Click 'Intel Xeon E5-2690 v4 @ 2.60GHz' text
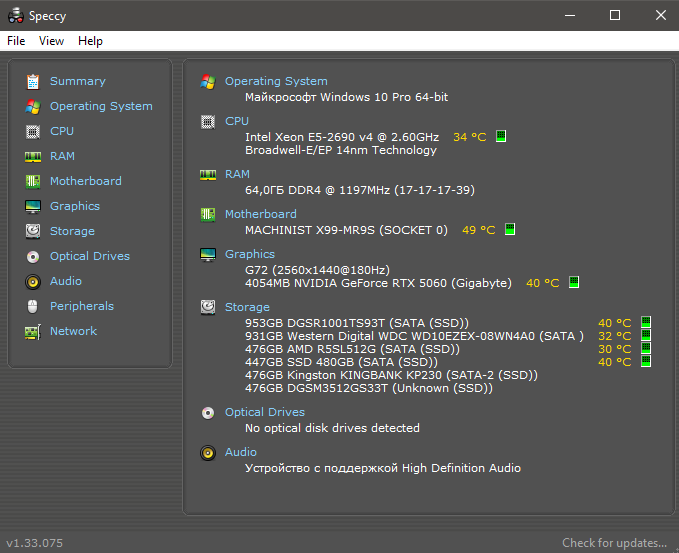Image resolution: width=679 pixels, height=553 pixels. tap(342, 137)
